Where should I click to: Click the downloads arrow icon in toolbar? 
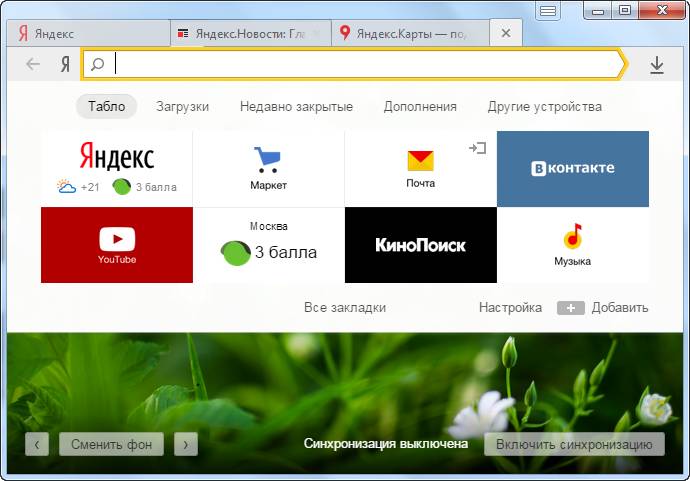tap(657, 65)
